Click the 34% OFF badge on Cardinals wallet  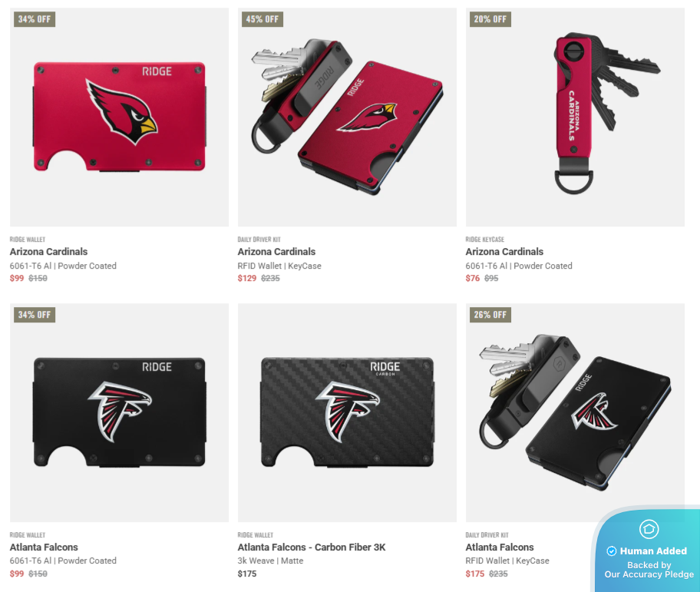[x=35, y=19]
